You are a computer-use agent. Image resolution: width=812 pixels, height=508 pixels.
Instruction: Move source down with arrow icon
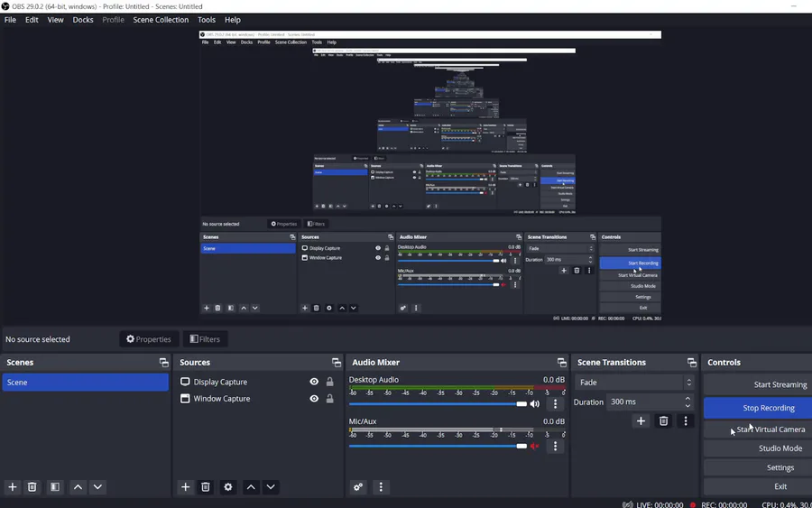(271, 486)
